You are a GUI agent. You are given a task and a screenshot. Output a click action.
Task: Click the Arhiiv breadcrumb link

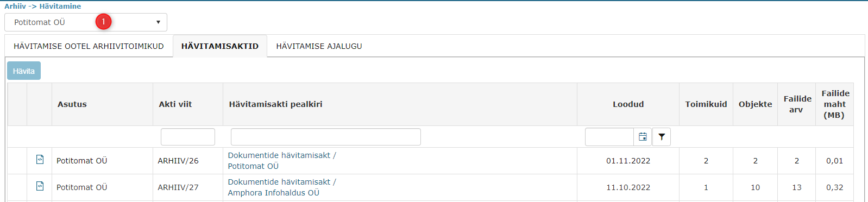15,6
